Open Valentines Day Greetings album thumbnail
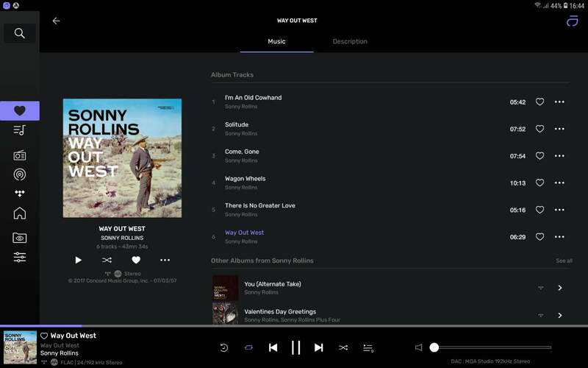Screen dimensions: 588x368 pos(226,314)
